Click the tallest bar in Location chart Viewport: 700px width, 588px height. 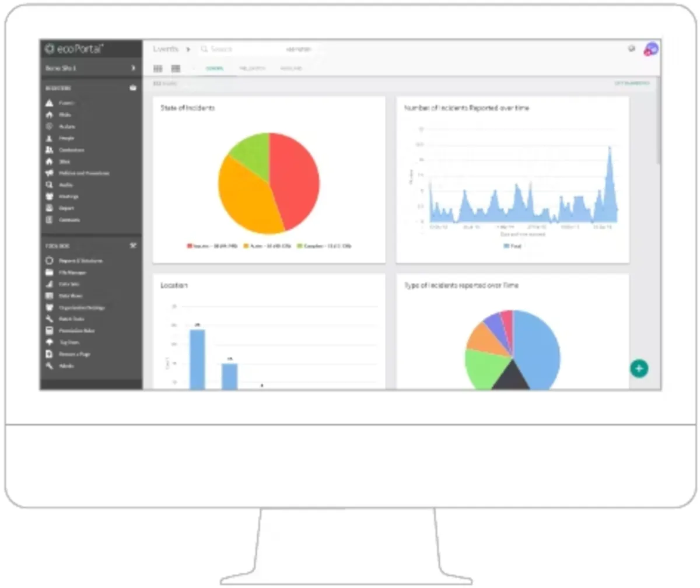[197, 359]
